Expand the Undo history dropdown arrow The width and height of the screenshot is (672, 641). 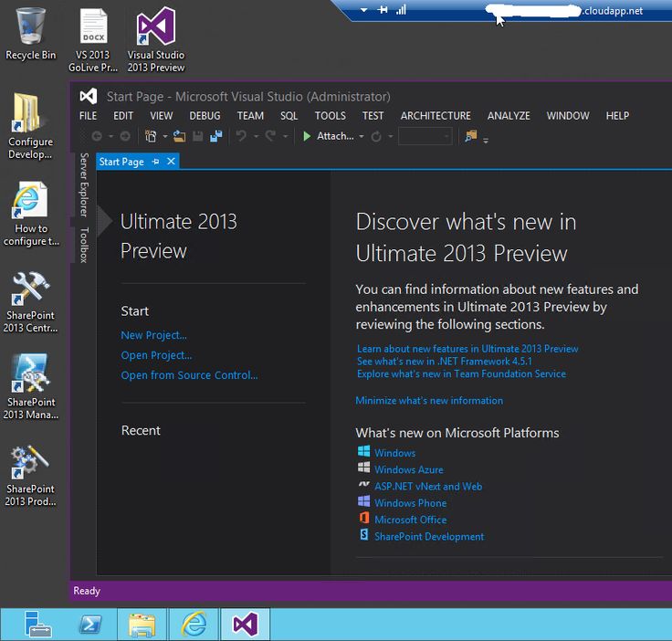[x=256, y=136]
